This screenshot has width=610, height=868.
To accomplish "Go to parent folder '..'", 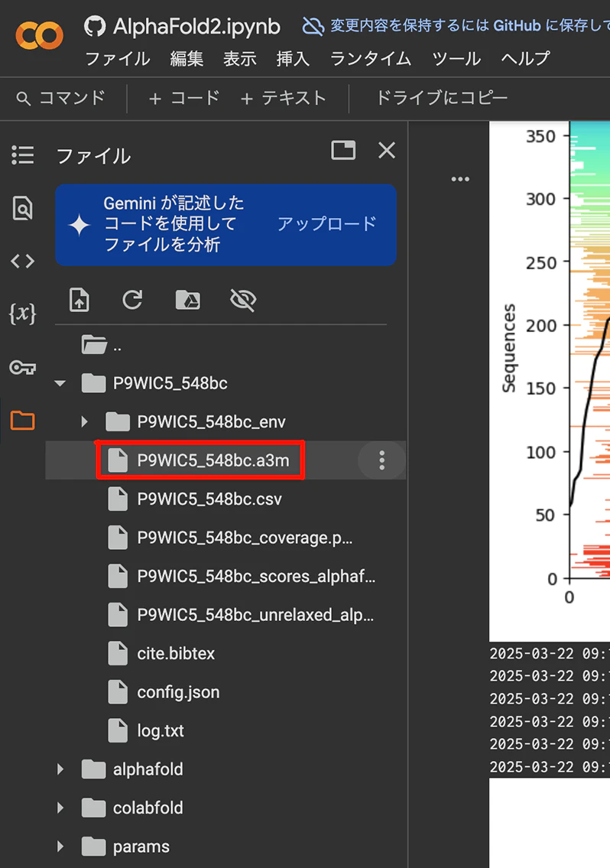I will pos(102,345).
